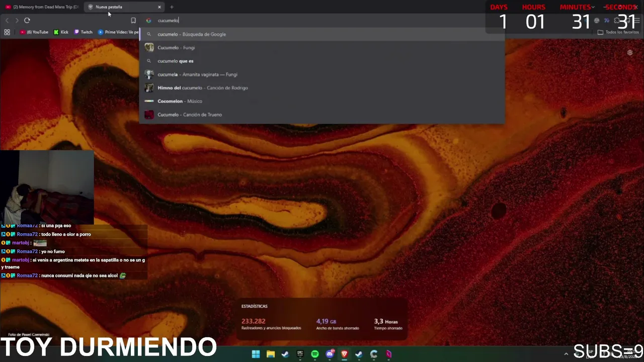Viewport: 644px width, 362px height.
Task: Open a new browser tab with plus button
Action: pos(172,7)
